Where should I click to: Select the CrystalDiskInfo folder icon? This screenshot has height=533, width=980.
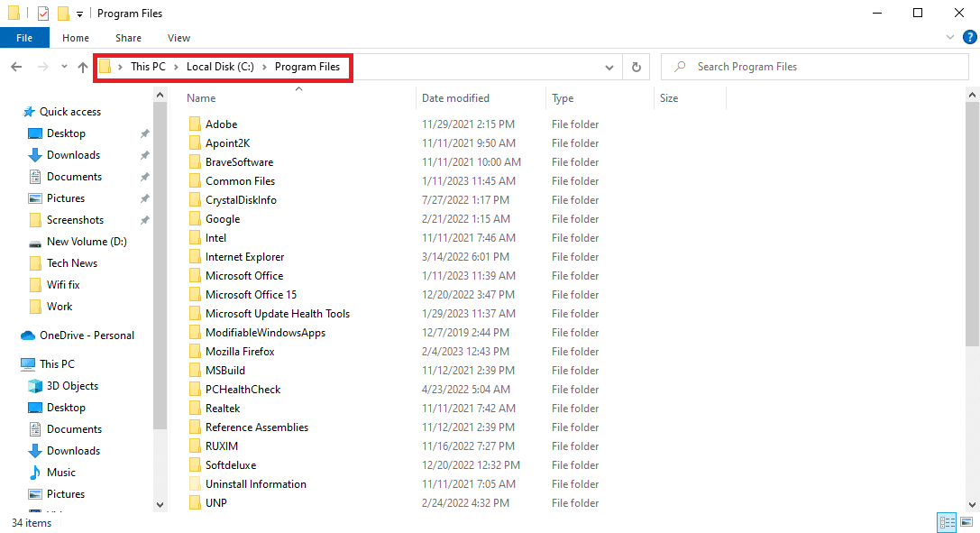coord(195,200)
